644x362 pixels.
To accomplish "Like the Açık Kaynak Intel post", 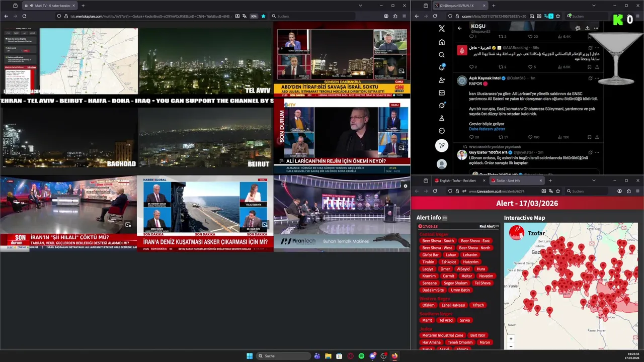I will tap(530, 137).
